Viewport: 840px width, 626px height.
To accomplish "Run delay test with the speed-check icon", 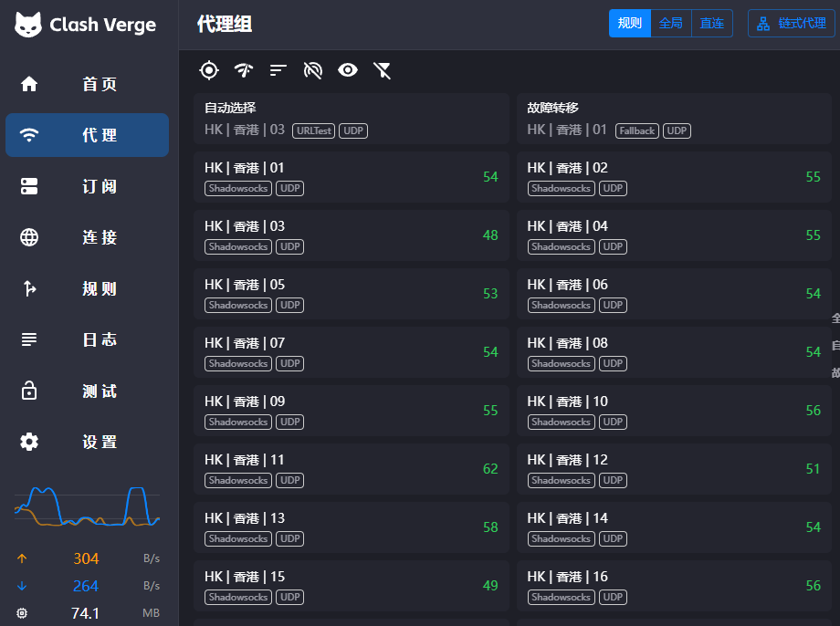I will tap(243, 70).
